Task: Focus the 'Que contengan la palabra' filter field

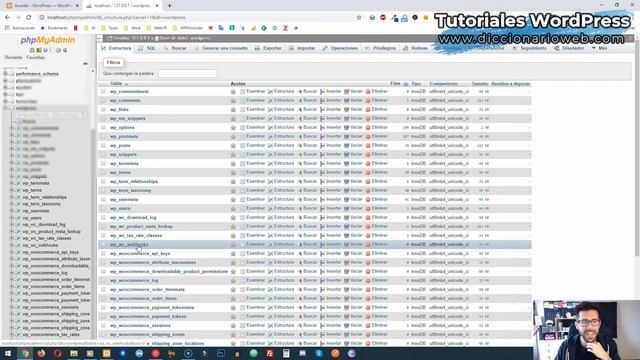Action: click(187, 73)
